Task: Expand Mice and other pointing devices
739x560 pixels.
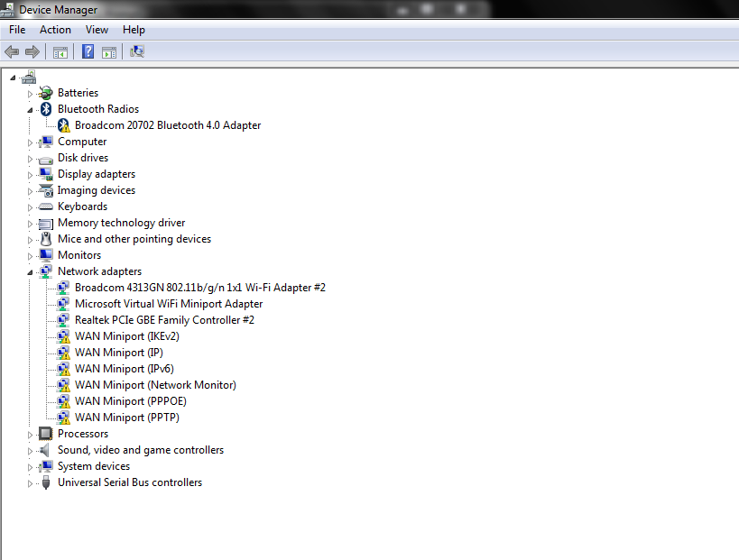Action: click(30, 240)
